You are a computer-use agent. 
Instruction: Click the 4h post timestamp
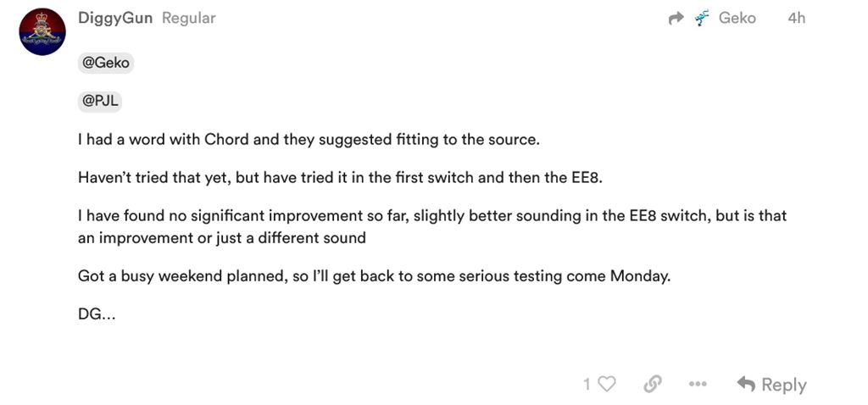[x=796, y=19]
